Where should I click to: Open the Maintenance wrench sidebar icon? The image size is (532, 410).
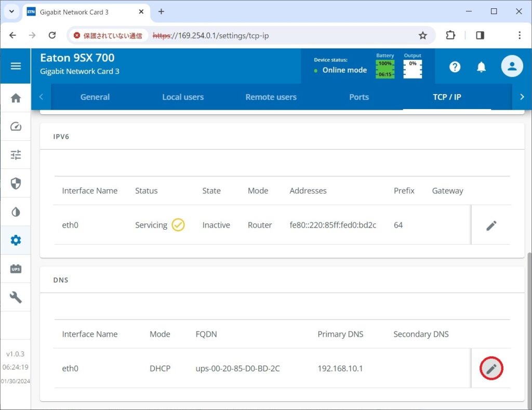[x=16, y=297]
